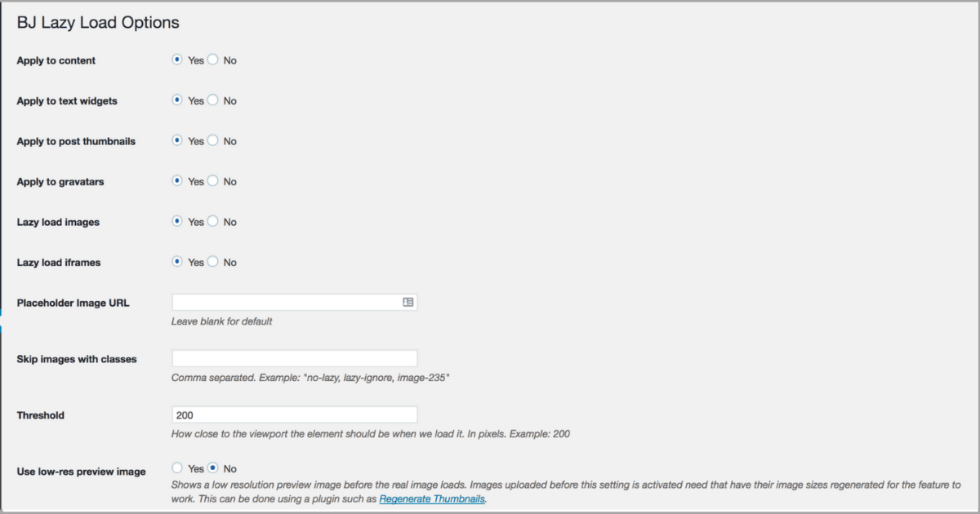Image resolution: width=980 pixels, height=514 pixels.
Task: Click the 'Apply to post thumbnails' label
Action: tap(76, 141)
